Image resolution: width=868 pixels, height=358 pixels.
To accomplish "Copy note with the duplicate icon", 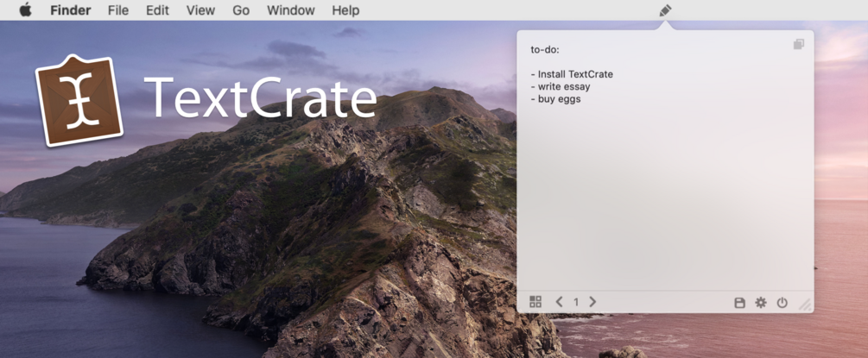I will point(798,44).
